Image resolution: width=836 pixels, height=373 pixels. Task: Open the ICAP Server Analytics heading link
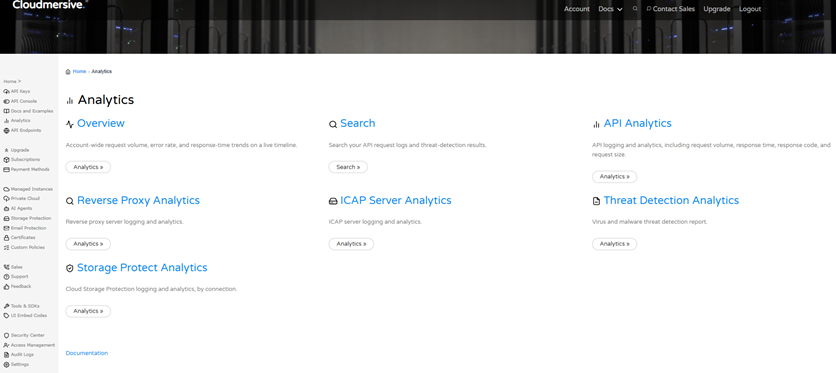click(x=396, y=201)
